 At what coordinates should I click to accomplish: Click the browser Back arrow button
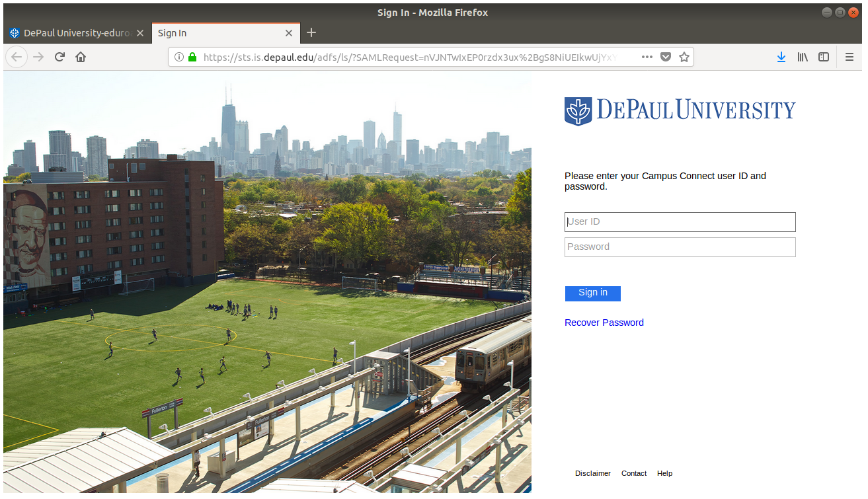(17, 58)
